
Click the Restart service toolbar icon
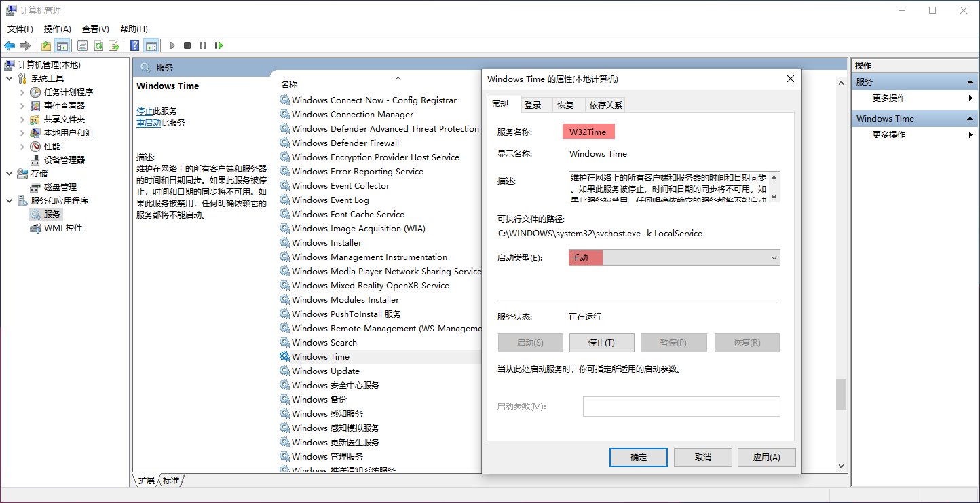219,45
